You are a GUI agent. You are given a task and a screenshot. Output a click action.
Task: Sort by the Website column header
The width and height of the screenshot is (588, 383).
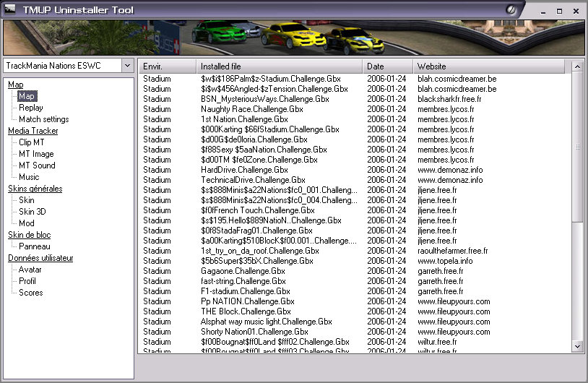[488, 66]
